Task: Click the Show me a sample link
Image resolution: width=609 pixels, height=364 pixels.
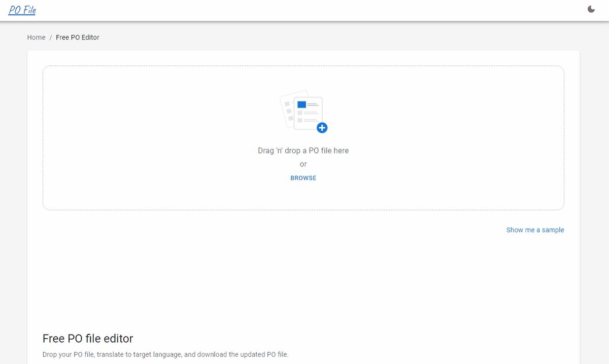Action: (535, 230)
